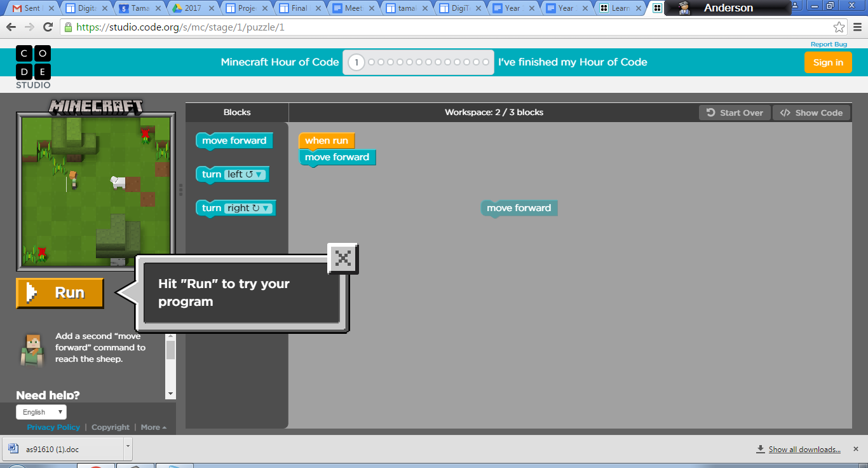Click the instructions scrollbar down arrow
Screen dimensions: 868x468
click(x=170, y=394)
